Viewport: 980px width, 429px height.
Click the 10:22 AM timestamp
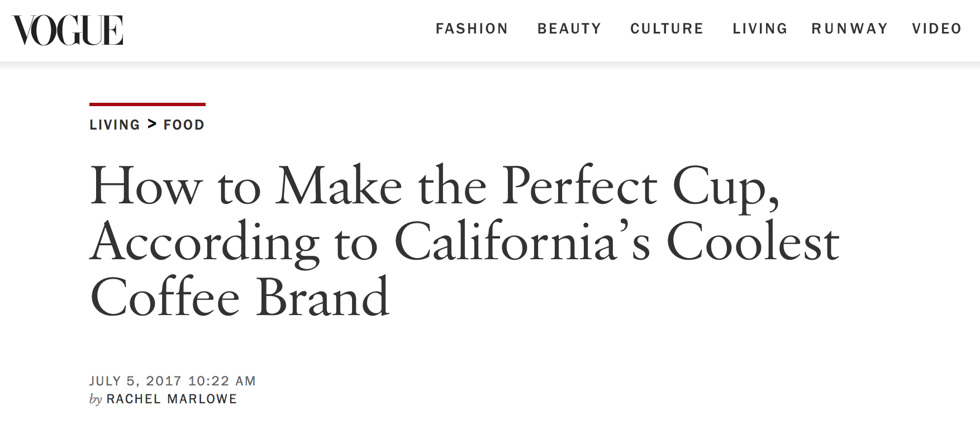pyautogui.click(x=222, y=381)
